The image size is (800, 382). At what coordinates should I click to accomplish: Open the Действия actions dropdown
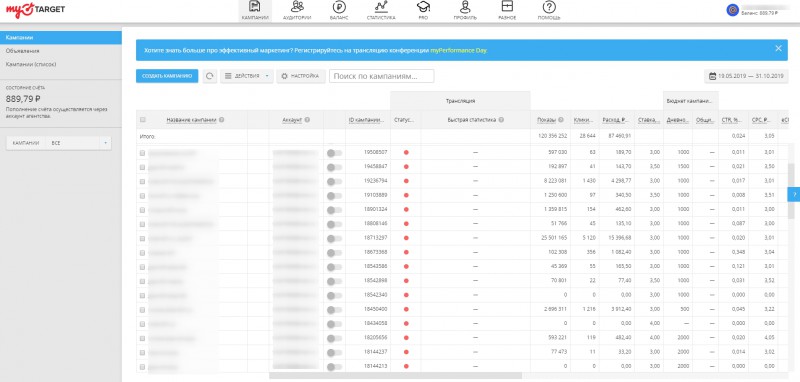coord(247,76)
